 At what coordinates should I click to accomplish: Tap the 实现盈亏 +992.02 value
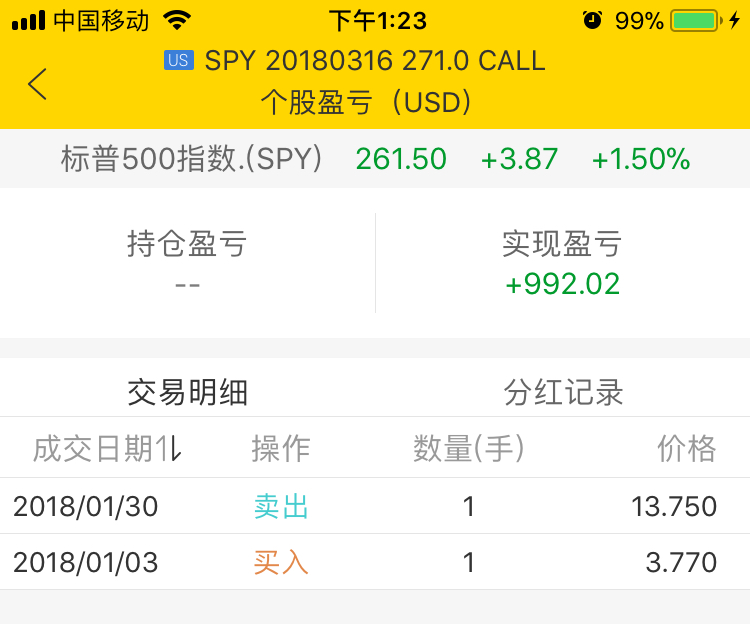(562, 284)
